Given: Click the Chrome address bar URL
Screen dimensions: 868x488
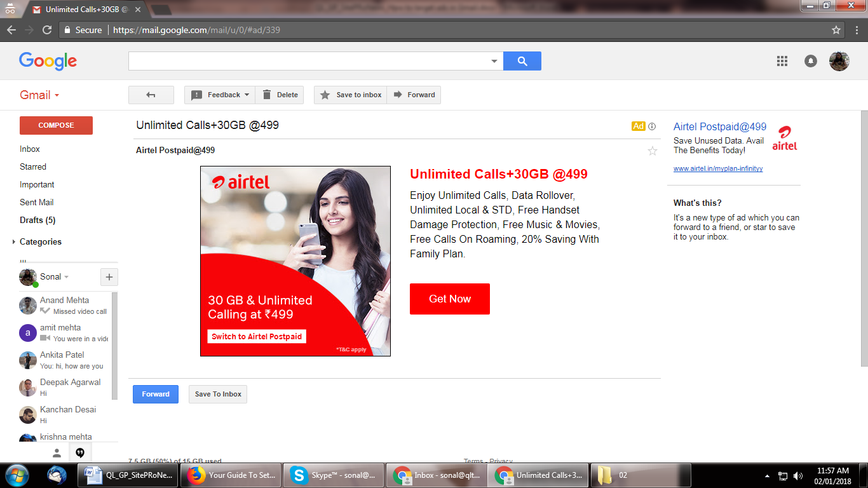Looking at the screenshot, I should 196,30.
